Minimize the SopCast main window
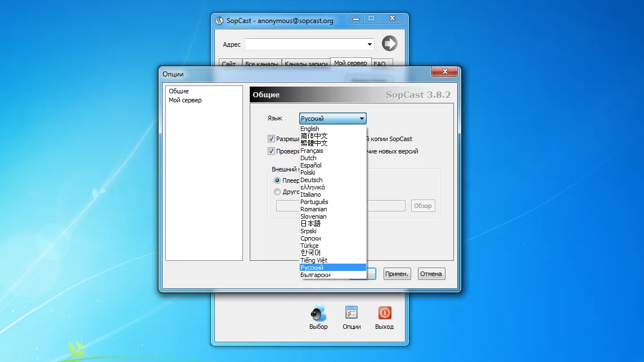 coord(355,19)
